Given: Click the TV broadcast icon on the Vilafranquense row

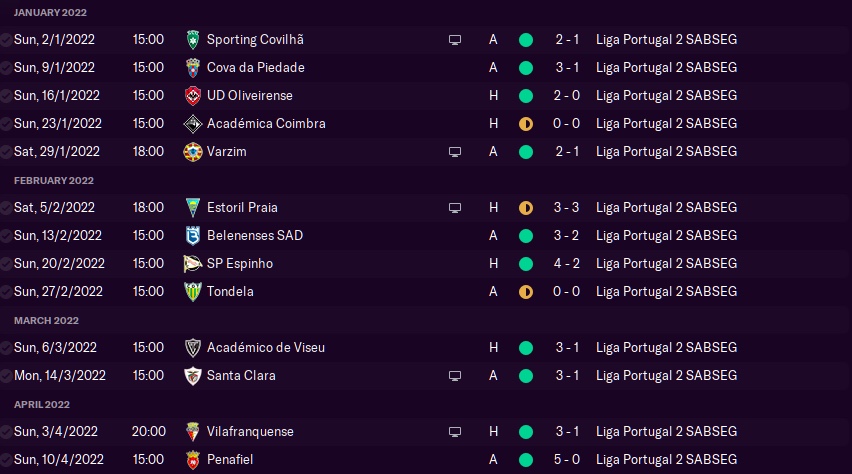Looking at the screenshot, I should (455, 432).
